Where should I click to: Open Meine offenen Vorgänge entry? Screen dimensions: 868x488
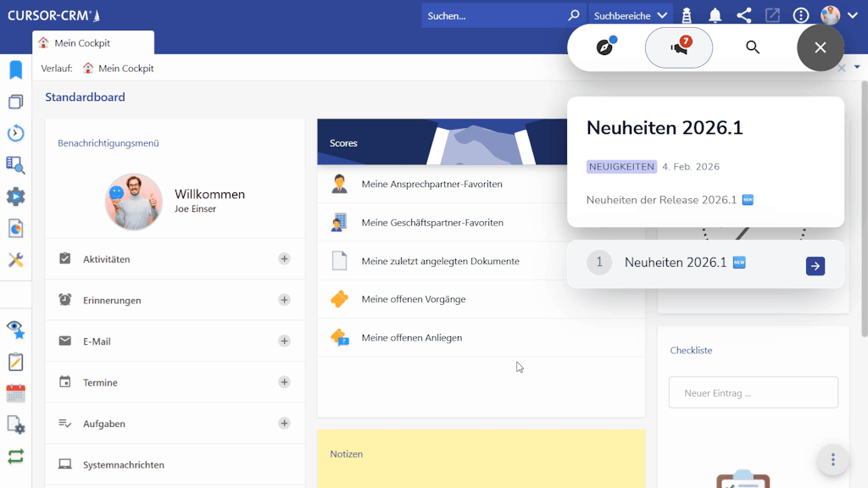click(413, 299)
